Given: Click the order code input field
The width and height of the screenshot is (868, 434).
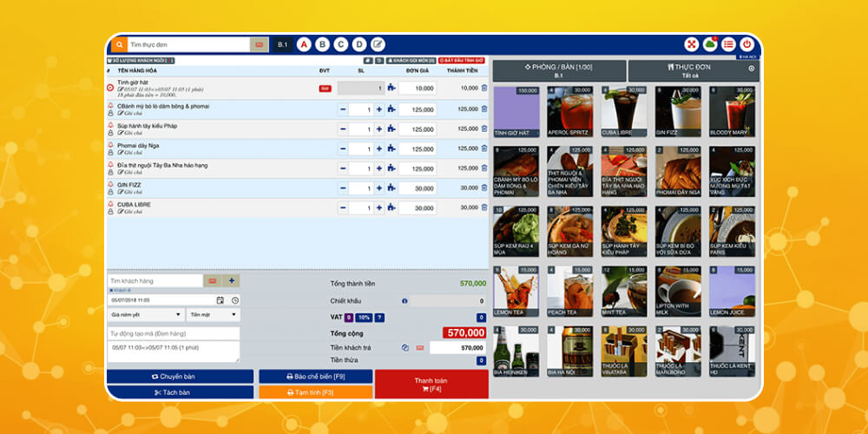Looking at the screenshot, I should (174, 333).
